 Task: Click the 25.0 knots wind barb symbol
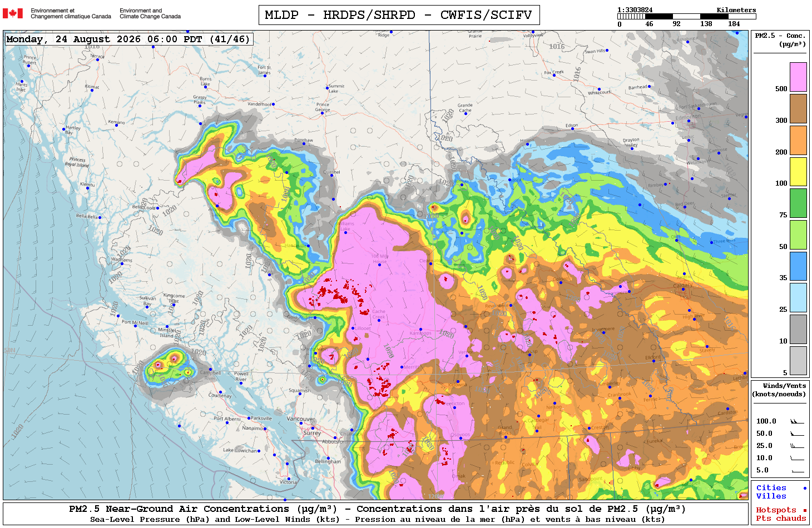coord(797,446)
